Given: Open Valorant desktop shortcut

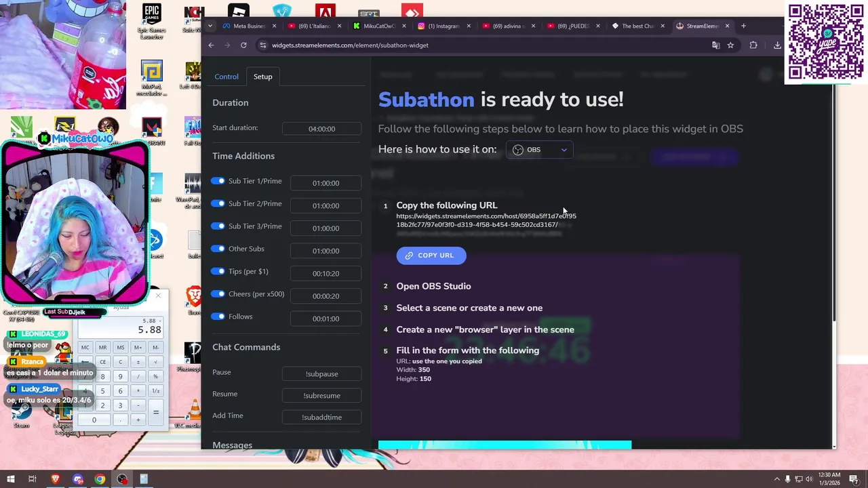Looking at the screenshot, I should [152, 132].
